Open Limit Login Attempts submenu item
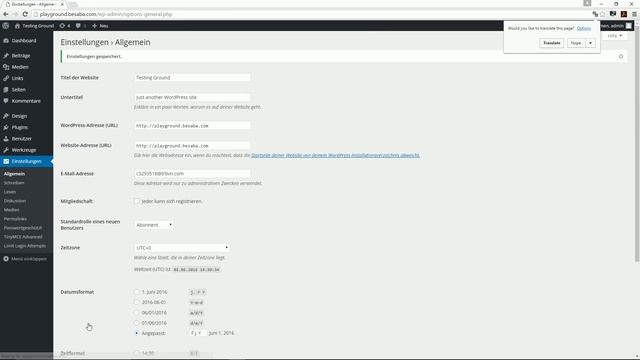640x360 pixels. tap(24, 246)
